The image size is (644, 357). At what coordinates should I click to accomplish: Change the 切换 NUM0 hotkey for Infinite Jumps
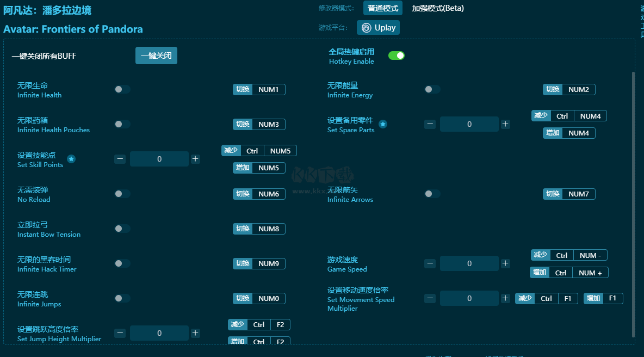[x=259, y=298]
